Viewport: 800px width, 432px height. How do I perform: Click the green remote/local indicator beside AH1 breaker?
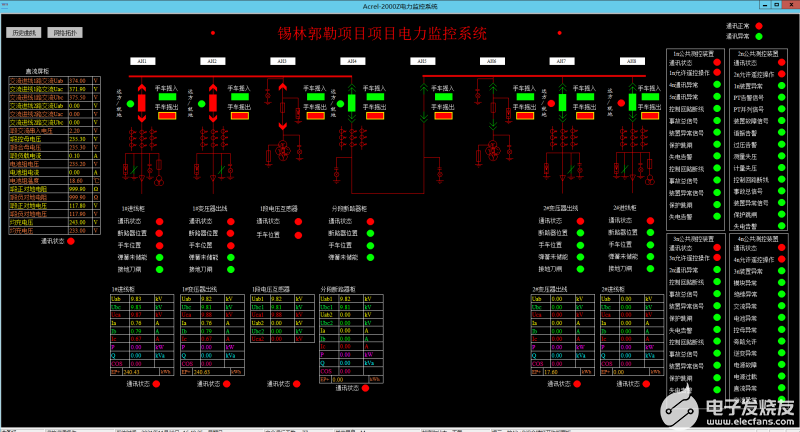coord(131,104)
